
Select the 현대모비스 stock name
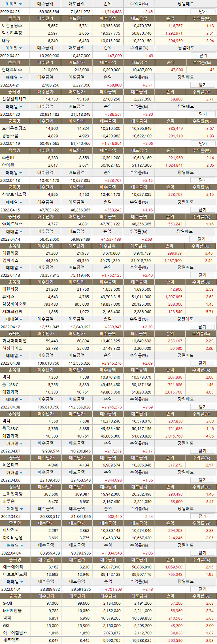[x=12, y=70]
